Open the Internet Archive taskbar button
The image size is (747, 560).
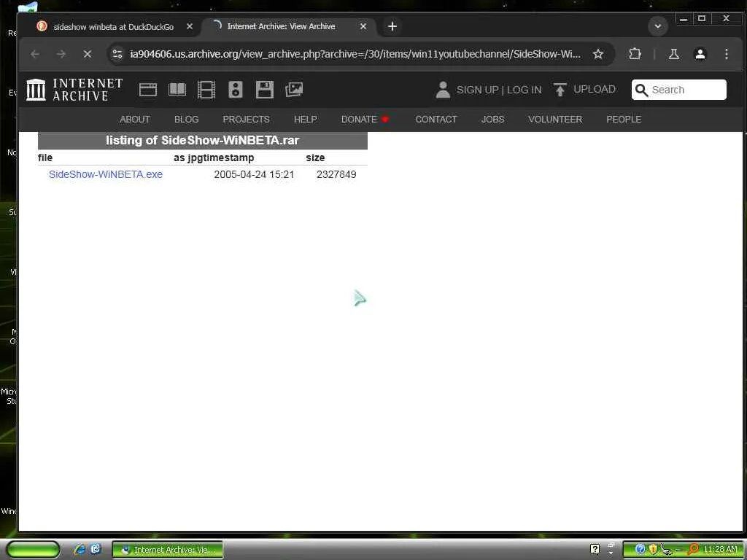point(168,550)
